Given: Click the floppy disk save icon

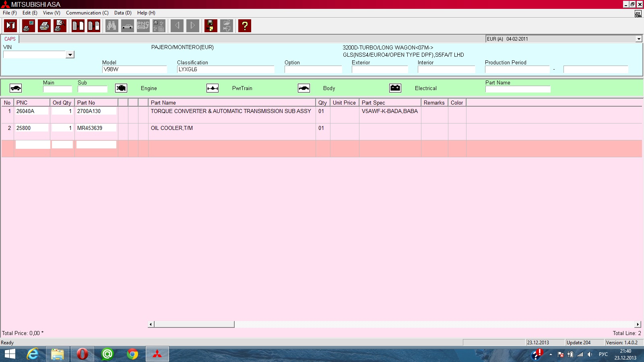Looking at the screenshot, I should pos(211,26).
